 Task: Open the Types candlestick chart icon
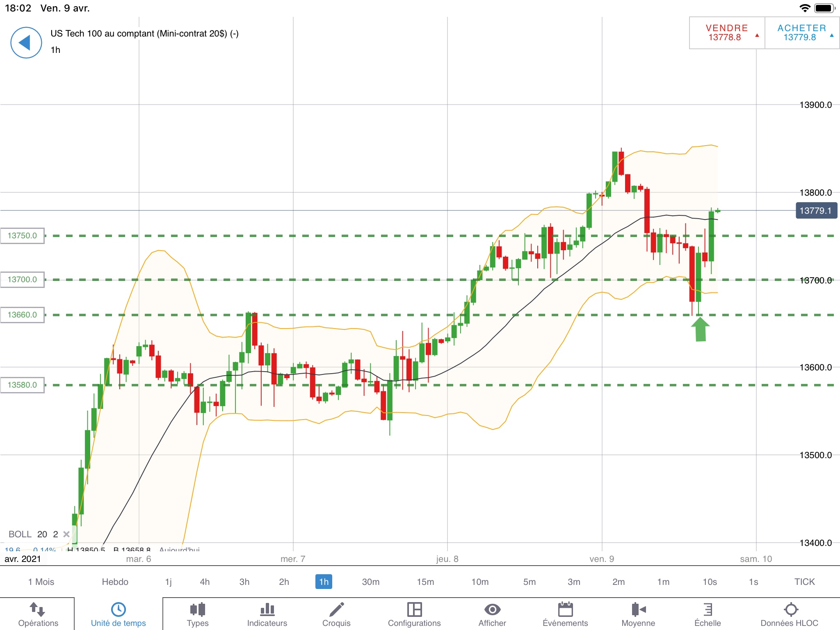point(198,609)
